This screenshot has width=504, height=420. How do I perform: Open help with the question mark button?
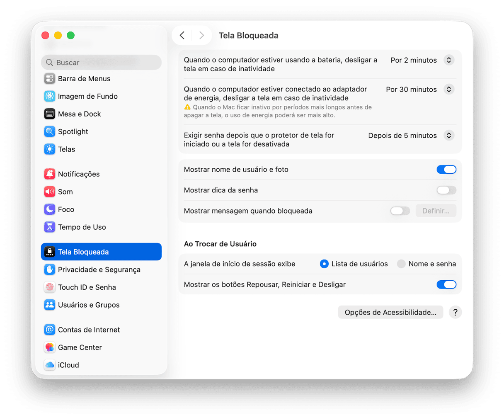[455, 312]
